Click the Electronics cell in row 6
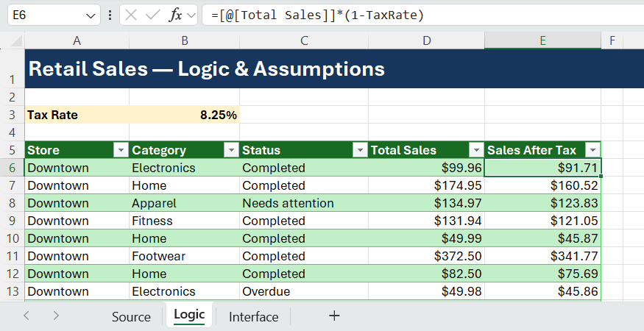The width and height of the screenshot is (644, 331). (185, 168)
